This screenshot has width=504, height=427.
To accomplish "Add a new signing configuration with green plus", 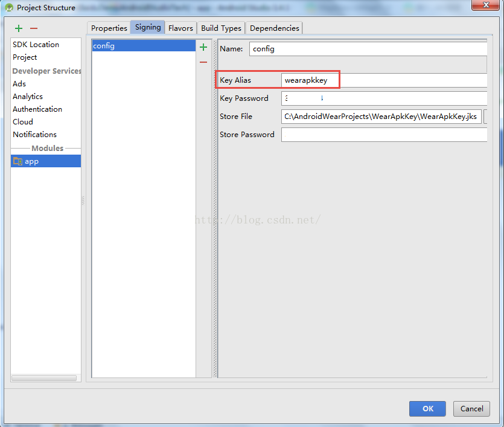I will [203, 47].
